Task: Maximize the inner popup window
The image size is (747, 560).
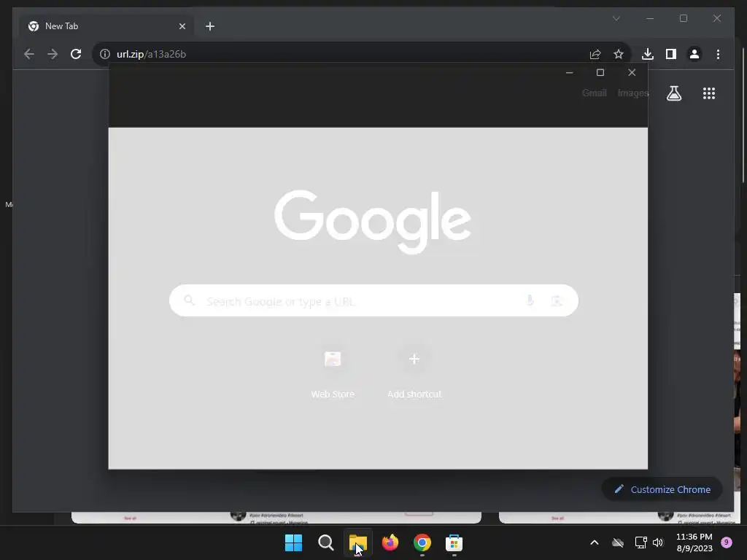Action: [600, 72]
